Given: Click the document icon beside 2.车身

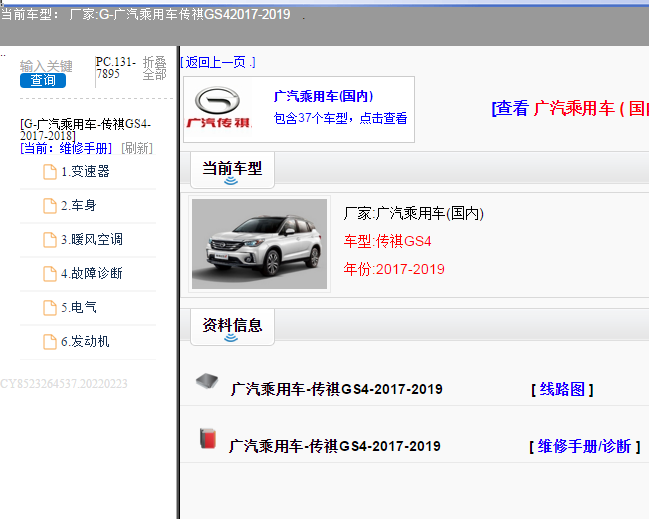Looking at the screenshot, I should tap(50, 206).
